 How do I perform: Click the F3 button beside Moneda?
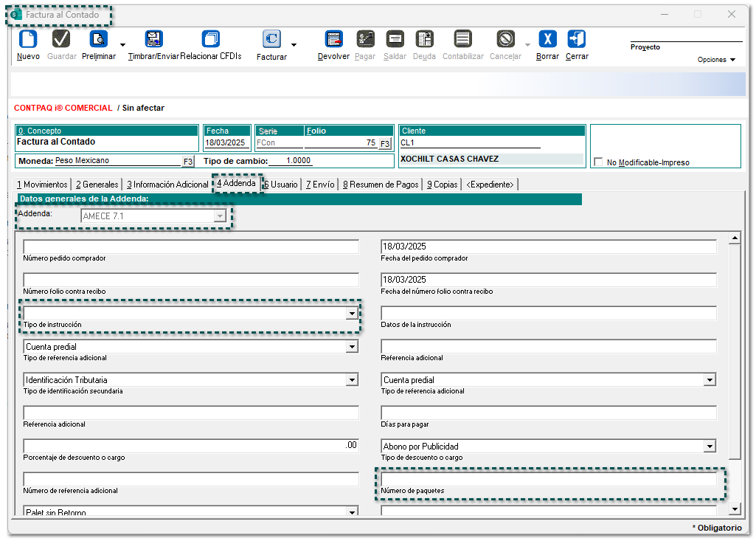coord(188,161)
